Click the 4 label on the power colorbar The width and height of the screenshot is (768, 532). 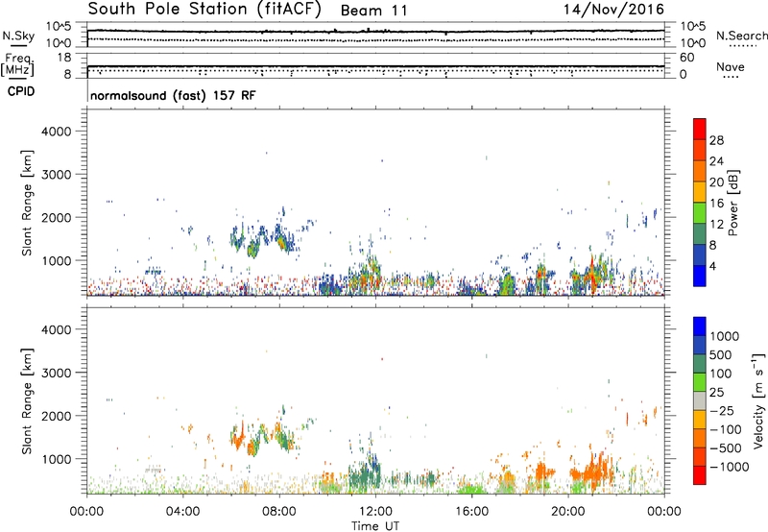point(713,267)
